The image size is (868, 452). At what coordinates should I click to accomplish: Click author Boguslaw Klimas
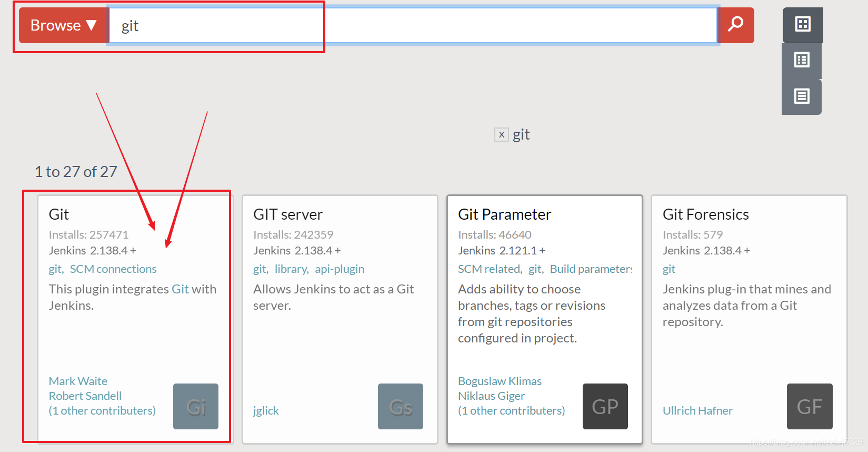[x=500, y=381]
